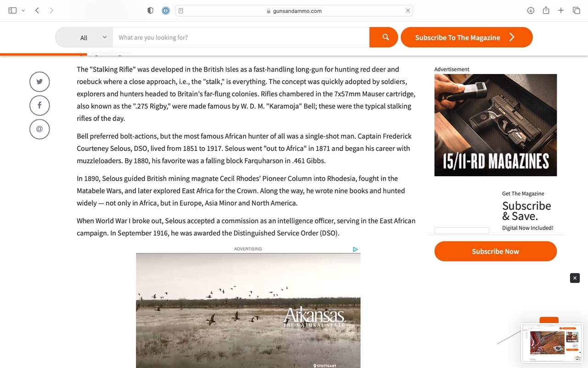Open the Safari share icon

pos(546,11)
